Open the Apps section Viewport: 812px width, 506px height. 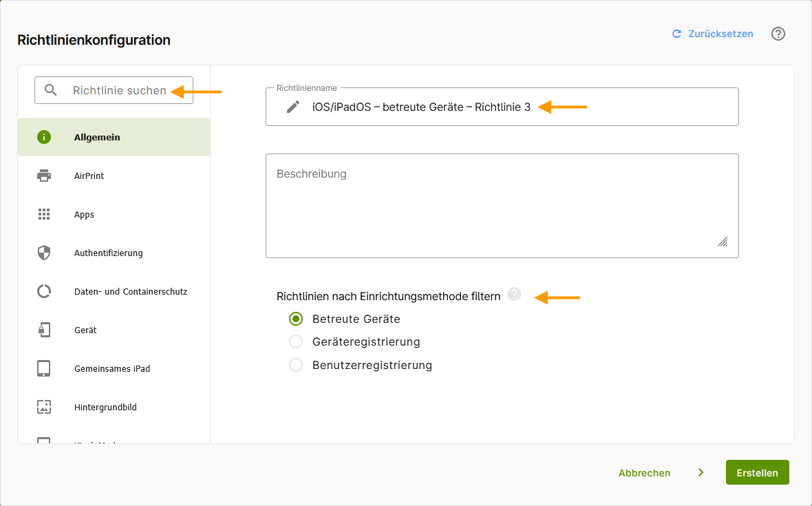114,214
